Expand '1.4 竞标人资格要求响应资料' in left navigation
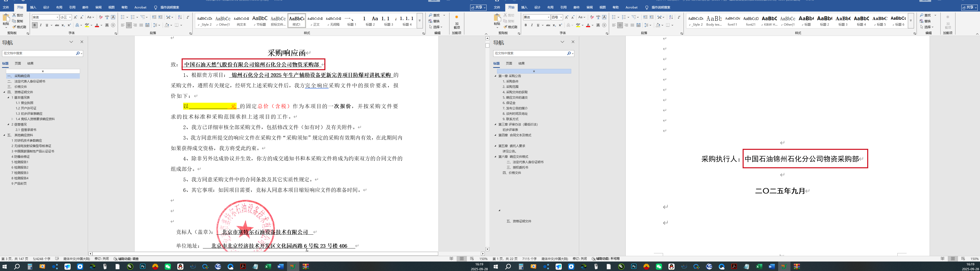 tap(12, 119)
